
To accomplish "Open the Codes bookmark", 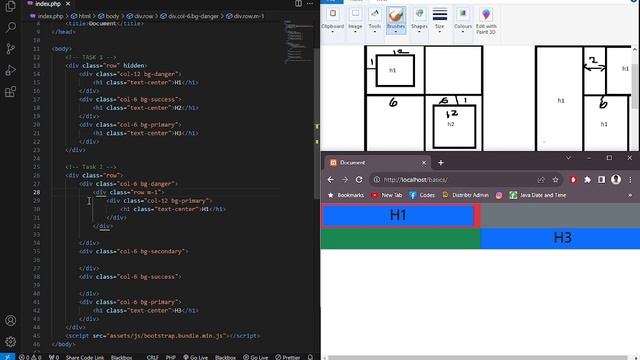I will point(422,195).
